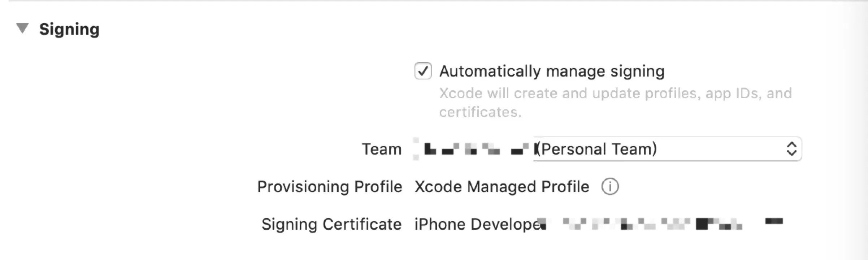
Task: Click the Provisioning Profile label
Action: click(330, 187)
